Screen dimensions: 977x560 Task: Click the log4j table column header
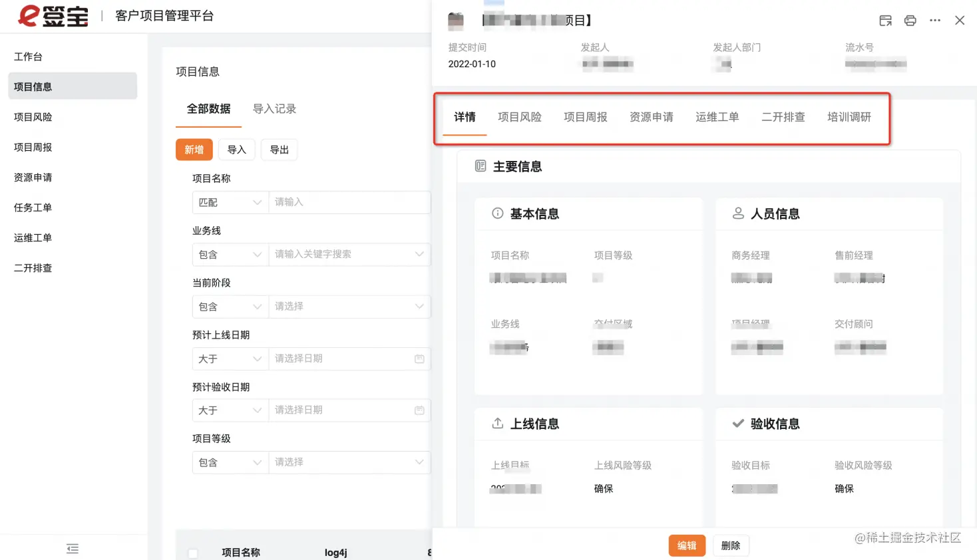coord(336,553)
